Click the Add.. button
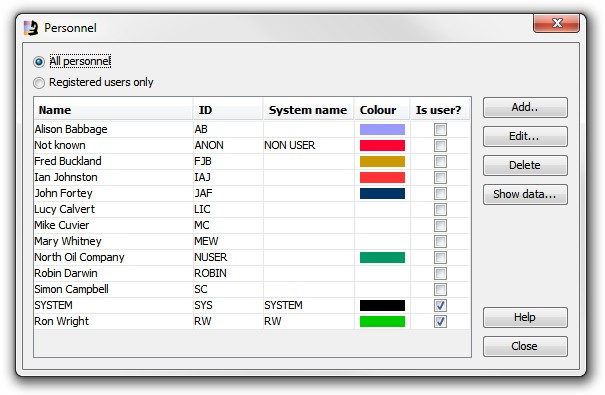This screenshot has height=395, width=605. 525,107
